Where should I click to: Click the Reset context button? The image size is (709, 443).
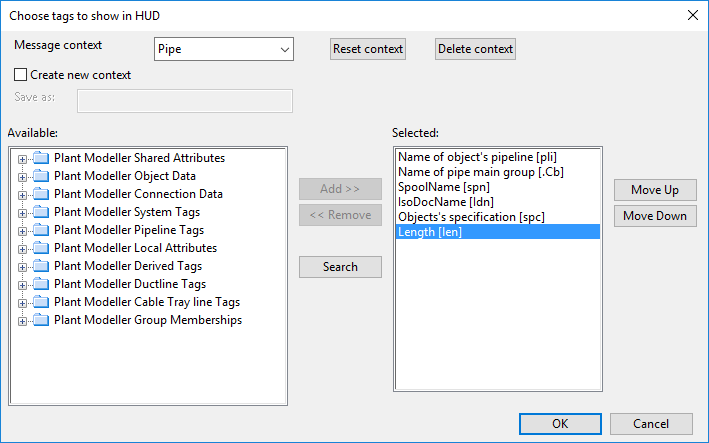click(x=368, y=49)
